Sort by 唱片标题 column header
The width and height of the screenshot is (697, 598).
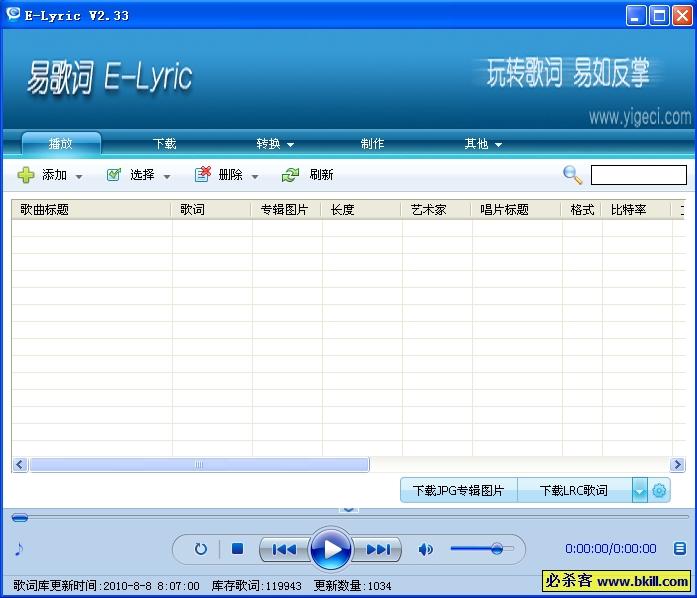click(x=516, y=209)
